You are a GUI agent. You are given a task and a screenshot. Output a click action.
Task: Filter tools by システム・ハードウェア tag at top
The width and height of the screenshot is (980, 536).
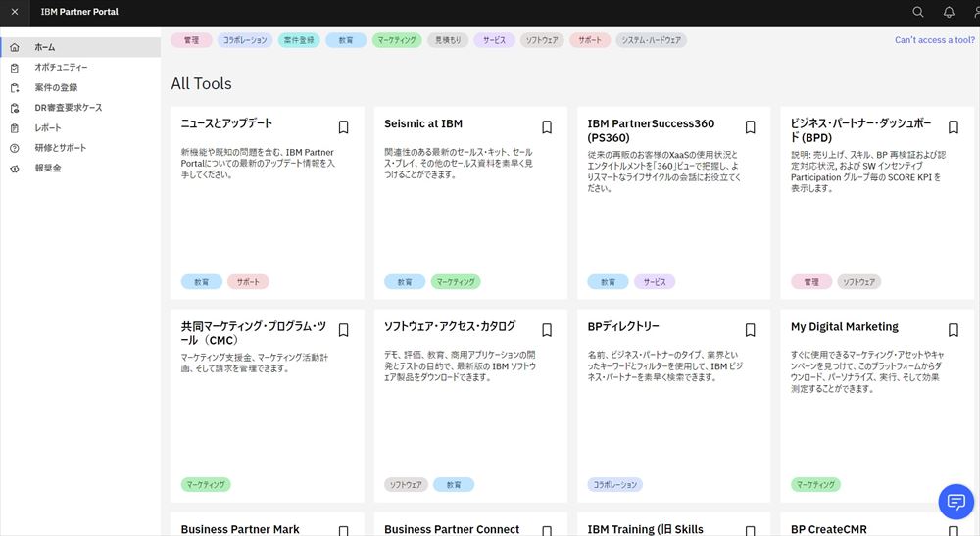pyautogui.click(x=652, y=40)
